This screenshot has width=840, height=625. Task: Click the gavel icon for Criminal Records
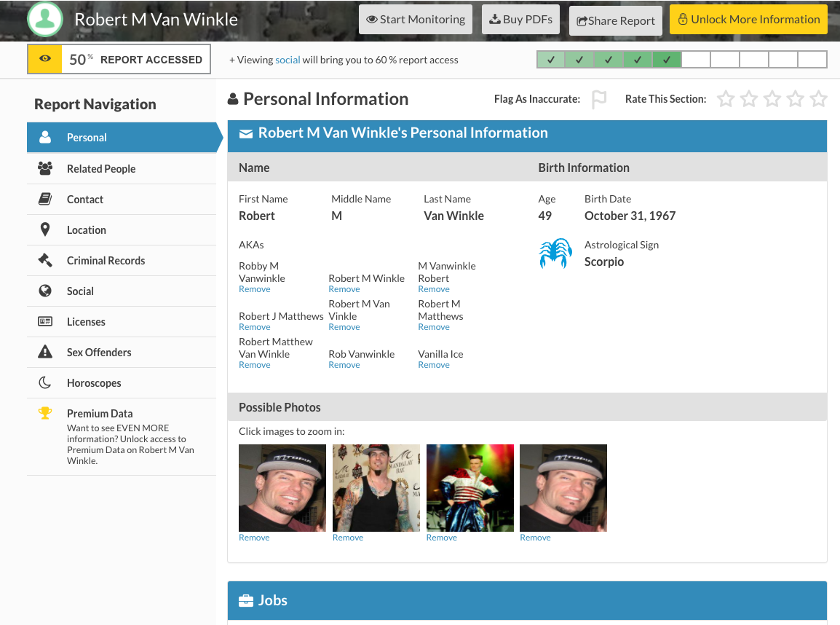45,260
